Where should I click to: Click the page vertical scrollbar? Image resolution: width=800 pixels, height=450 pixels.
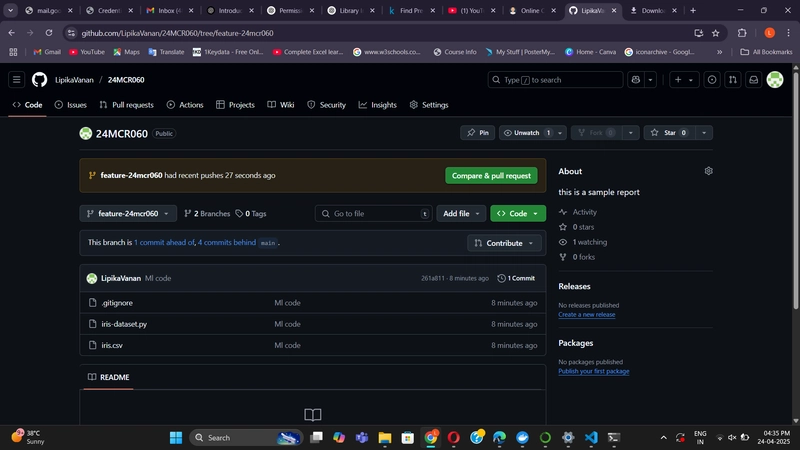(x=795, y=189)
